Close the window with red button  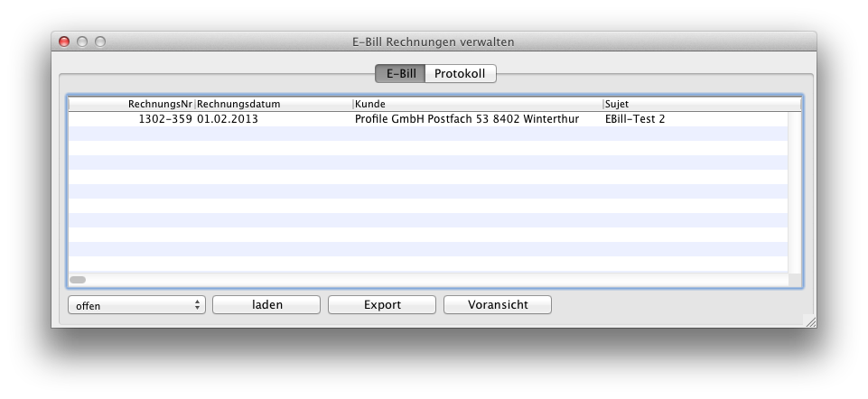tap(64, 42)
